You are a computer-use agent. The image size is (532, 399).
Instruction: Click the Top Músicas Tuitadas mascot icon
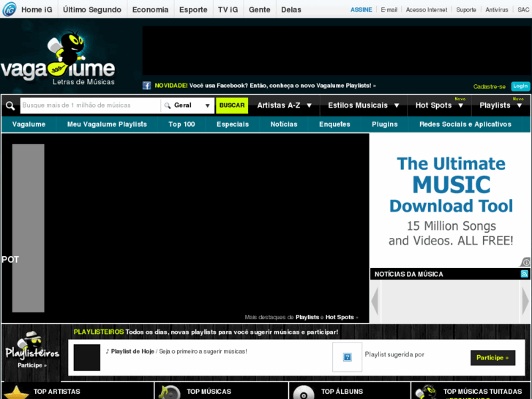pyautogui.click(x=426, y=392)
